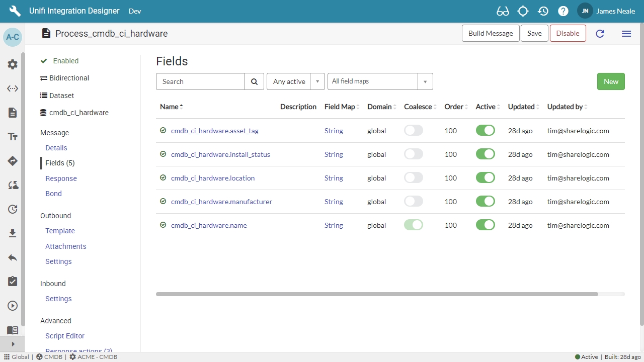The image size is (644, 362).
Task: Click the crosshair target icon in header
Action: 523,11
